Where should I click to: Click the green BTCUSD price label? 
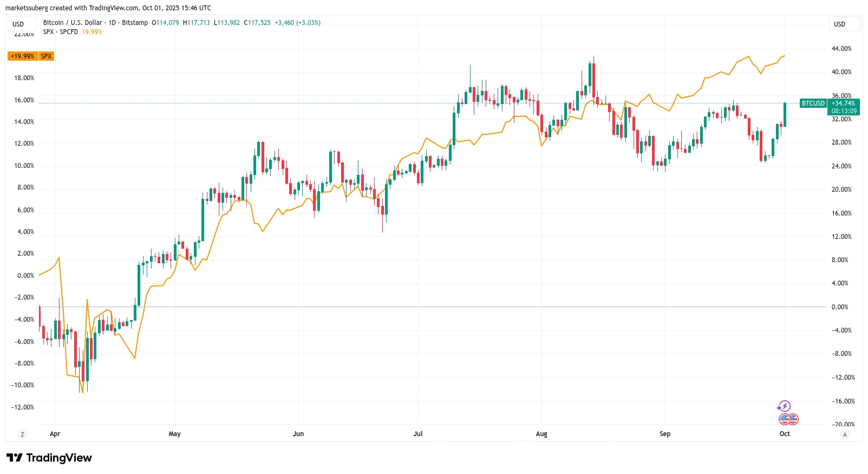point(813,103)
